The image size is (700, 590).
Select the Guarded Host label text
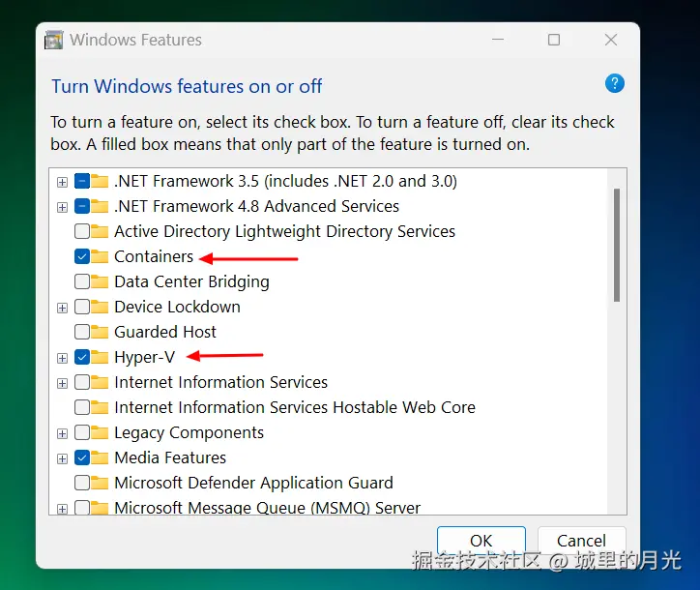[x=165, y=332]
